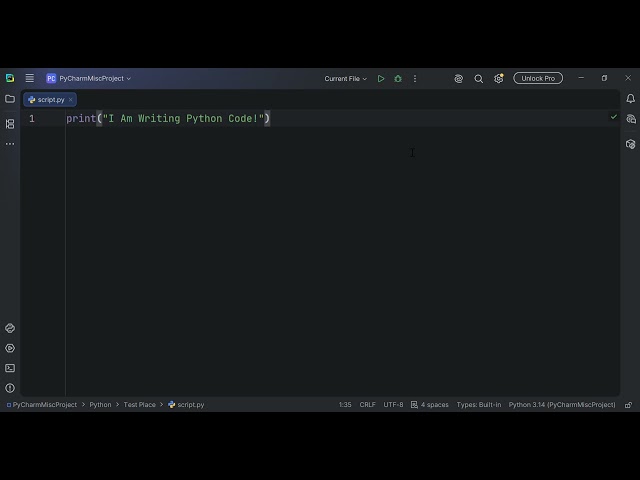This screenshot has height=480, width=640.
Task: Open the Structure tool window
Action: (10, 124)
